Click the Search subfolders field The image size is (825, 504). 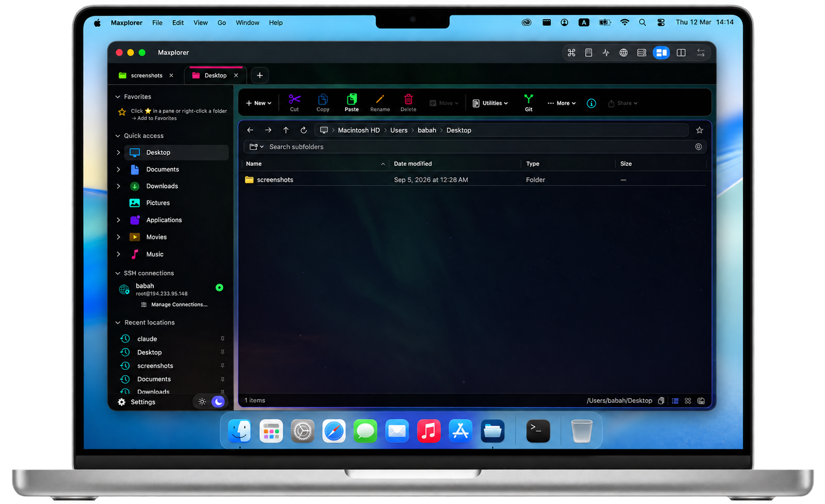click(x=475, y=147)
